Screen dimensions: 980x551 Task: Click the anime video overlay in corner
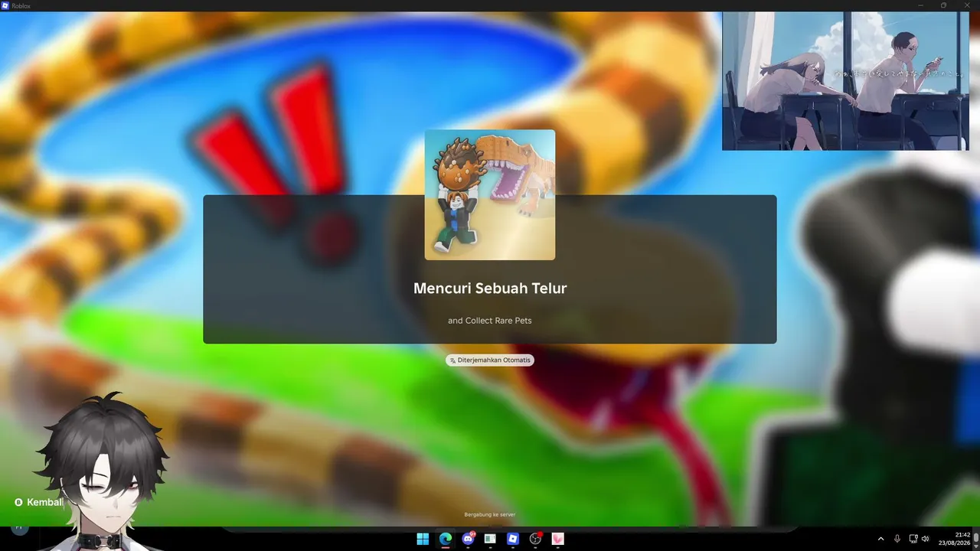coord(845,81)
